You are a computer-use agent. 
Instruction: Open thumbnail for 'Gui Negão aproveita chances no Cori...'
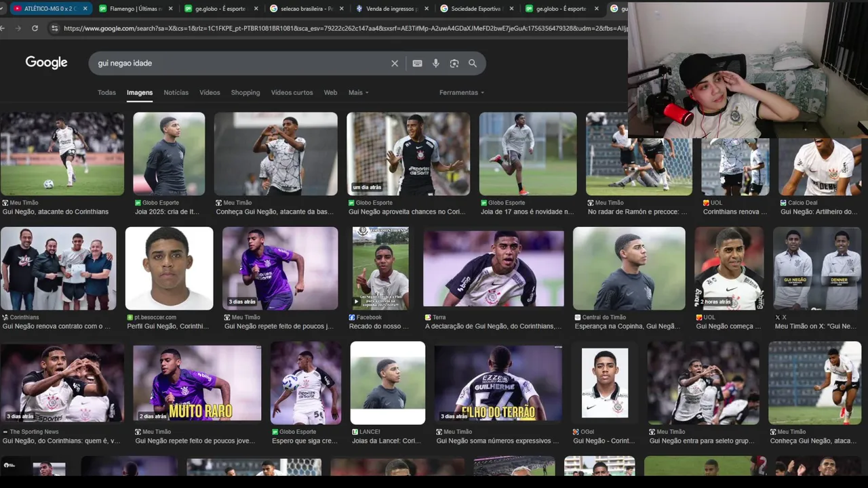[408, 154]
